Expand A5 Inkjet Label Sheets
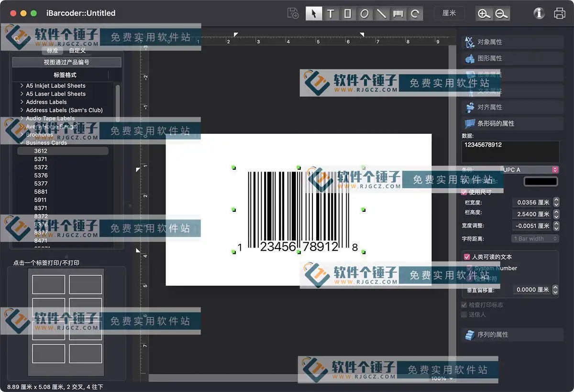Viewport: 574px width, 392px height. click(x=22, y=86)
